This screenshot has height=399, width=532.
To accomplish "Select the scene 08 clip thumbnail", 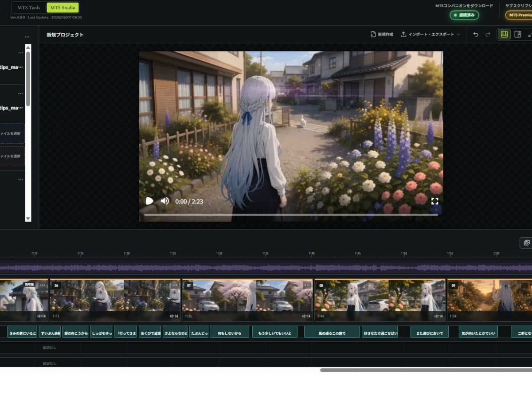I will click(x=380, y=300).
